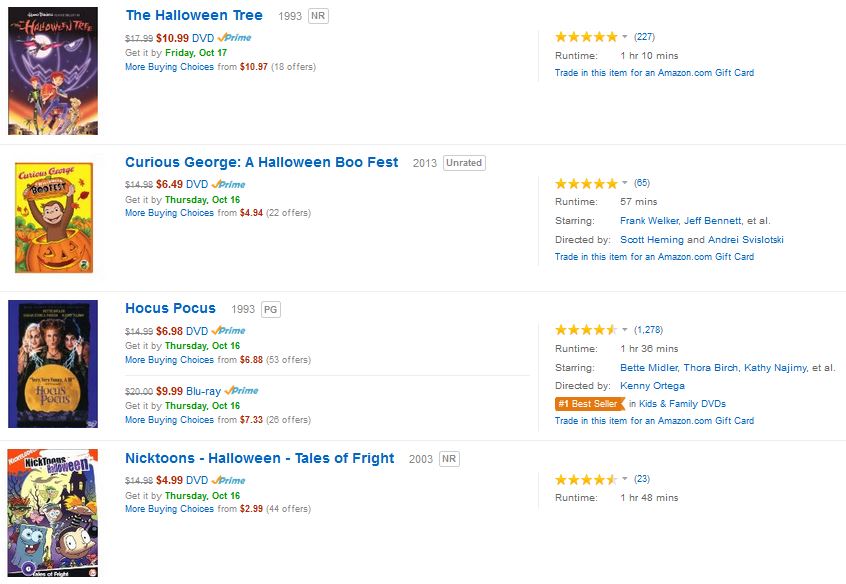Click Prime logo next to Hocus Pocus Blu-ray

pyautogui.click(x=241, y=391)
